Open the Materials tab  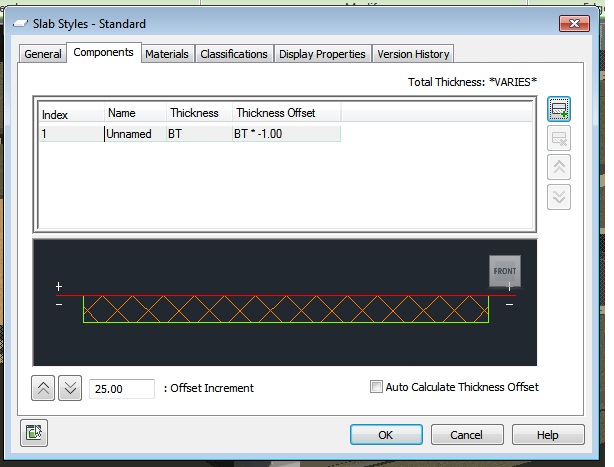tap(167, 54)
